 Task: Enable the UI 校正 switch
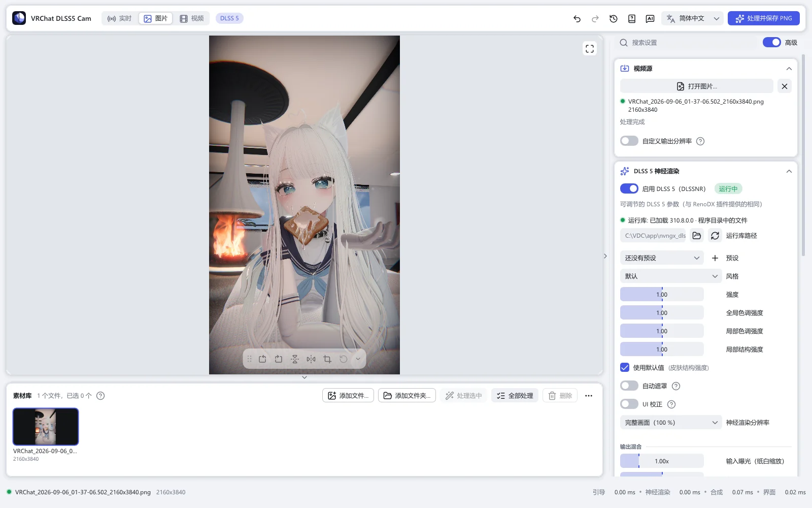pyautogui.click(x=629, y=404)
